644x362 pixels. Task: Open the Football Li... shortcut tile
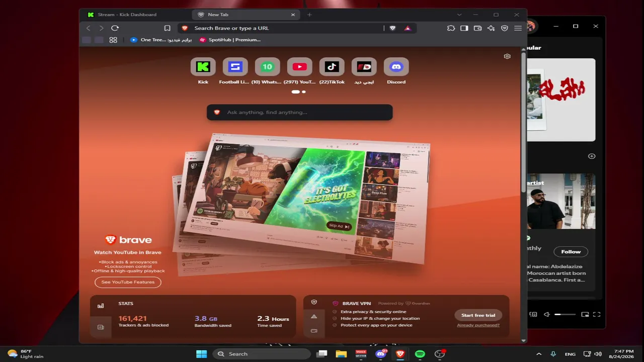click(235, 71)
